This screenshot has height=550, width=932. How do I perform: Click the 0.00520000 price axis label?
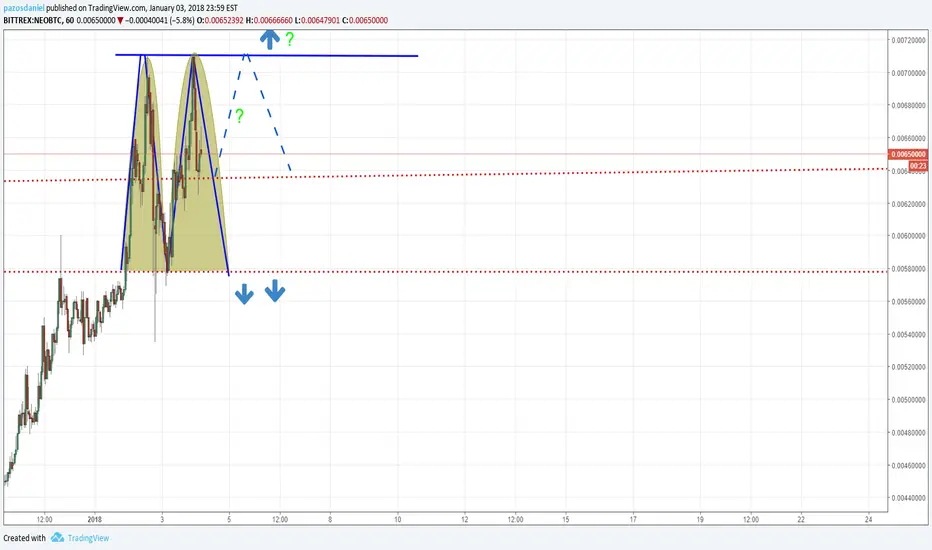pos(908,367)
